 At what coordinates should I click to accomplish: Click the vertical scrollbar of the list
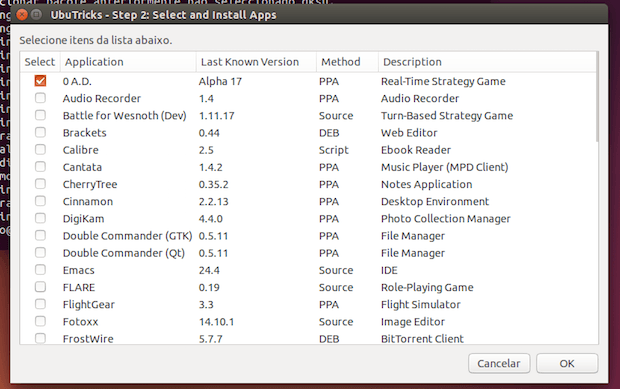(597, 97)
